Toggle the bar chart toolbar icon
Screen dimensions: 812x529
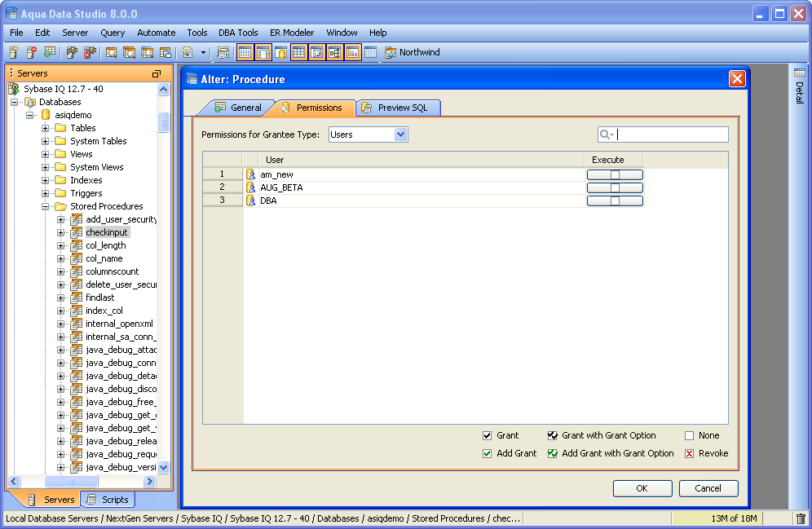click(x=353, y=52)
